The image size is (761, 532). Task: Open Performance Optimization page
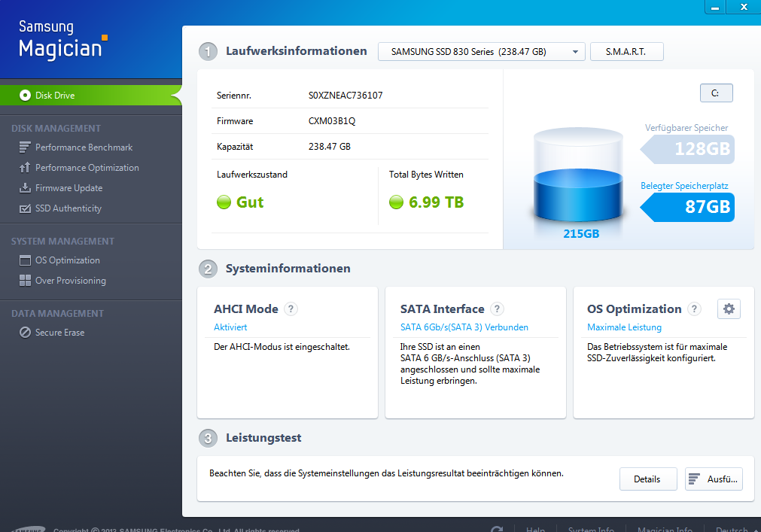click(x=87, y=167)
